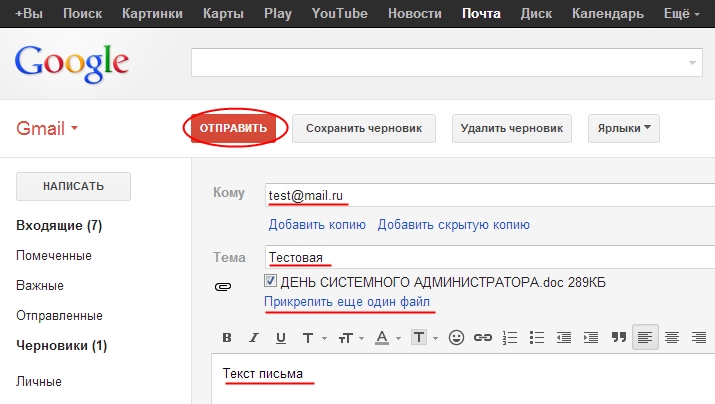The width and height of the screenshot is (715, 404).
Task: Open the Ярлыки labels dropdown
Action: (x=623, y=129)
